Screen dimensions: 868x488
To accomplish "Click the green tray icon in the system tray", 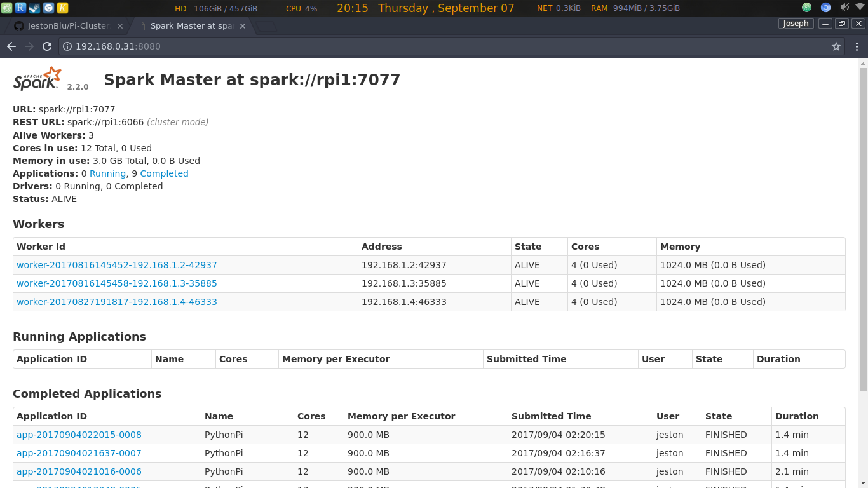I will [x=806, y=8].
